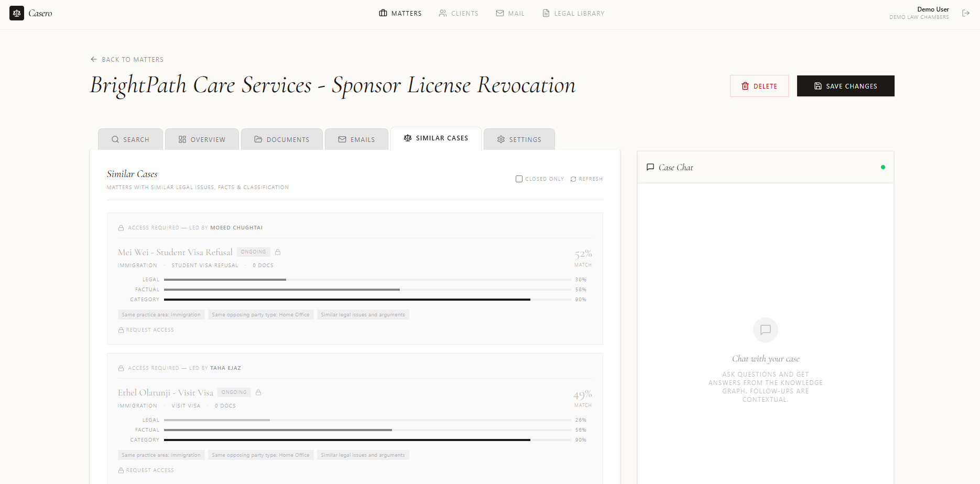The height and width of the screenshot is (484, 980).
Task: Go back to matters list
Action: (x=127, y=59)
